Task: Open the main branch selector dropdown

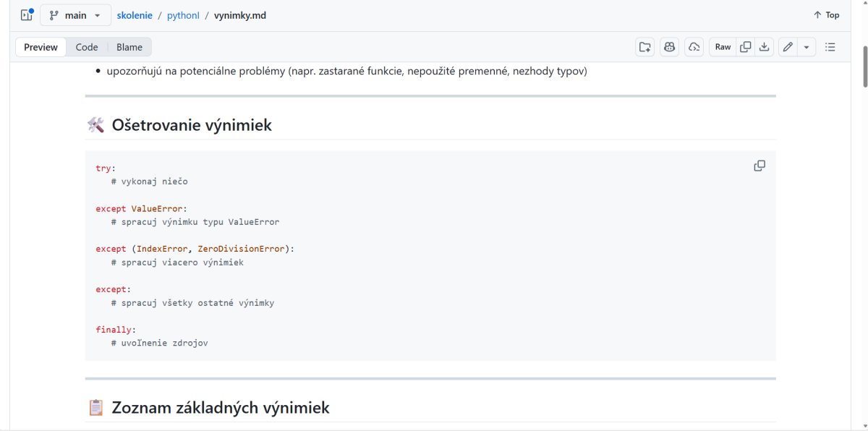Action: click(x=75, y=15)
